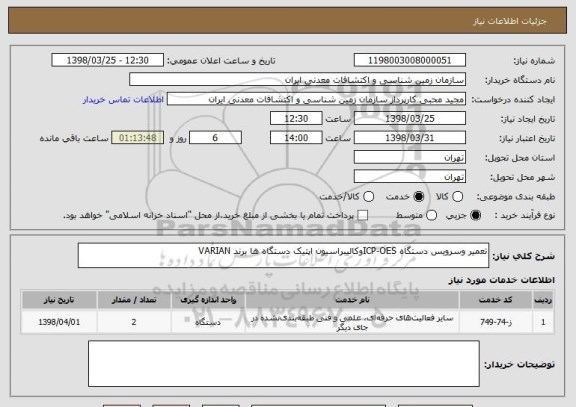Viewport: 576px width, 407px height.
Task: Click the validity date field 1398/03/31
Action: [x=410, y=138]
